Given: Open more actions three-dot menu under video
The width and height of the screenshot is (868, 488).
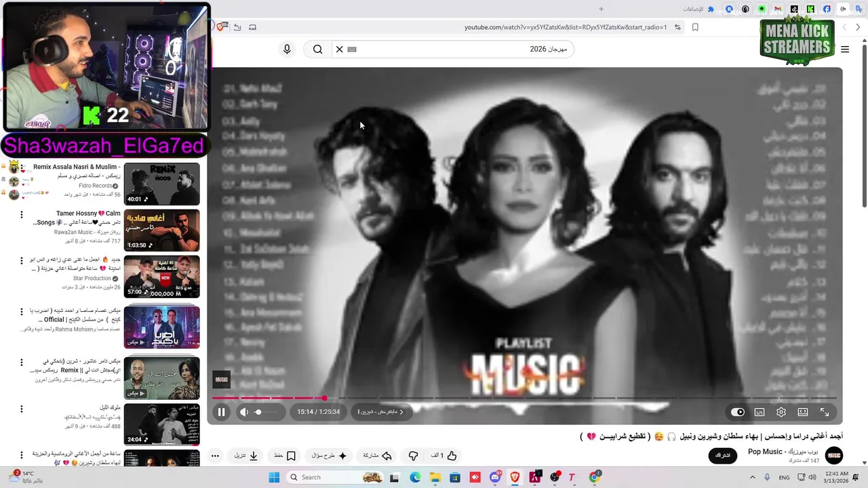Looking at the screenshot, I should [x=215, y=455].
